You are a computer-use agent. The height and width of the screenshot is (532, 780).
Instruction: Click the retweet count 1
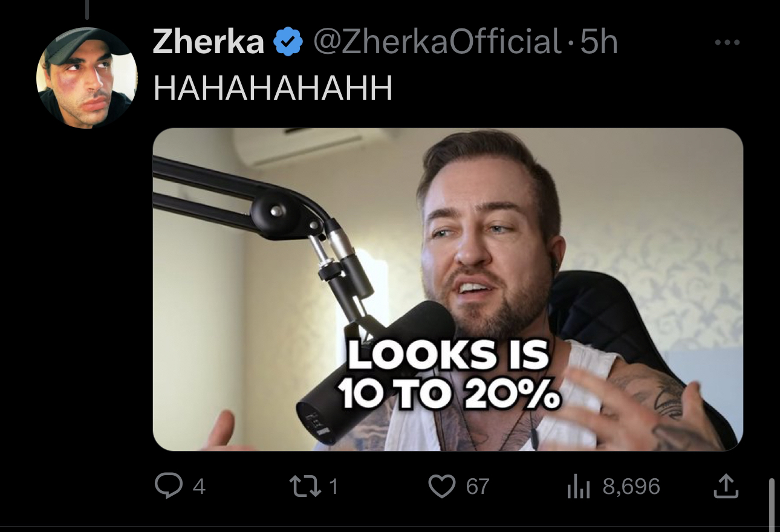(332, 487)
